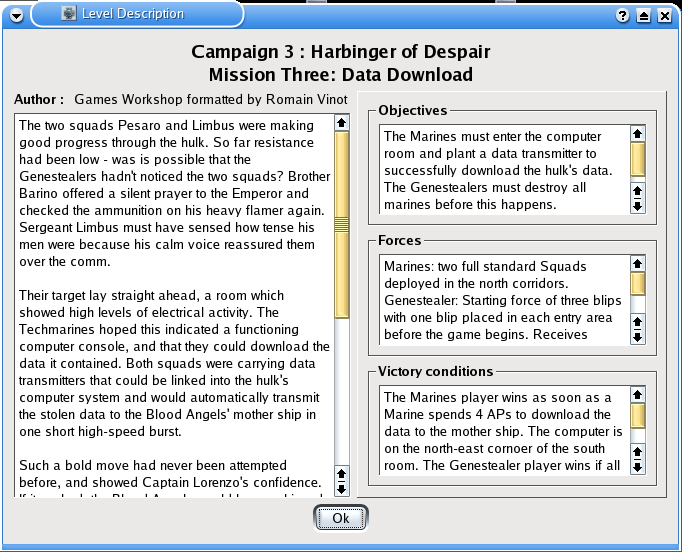Click down arrow in Forces scrollbar
Viewport: 682px width, 552px height.
click(x=638, y=336)
